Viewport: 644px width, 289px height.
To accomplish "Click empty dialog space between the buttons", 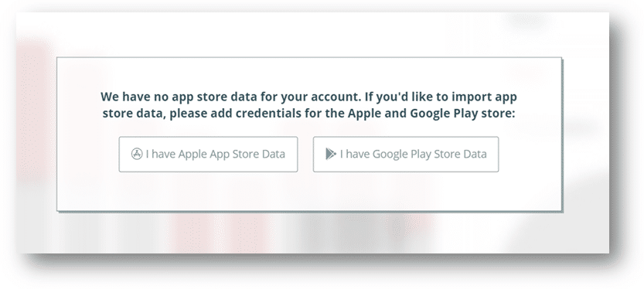I will click(x=305, y=154).
